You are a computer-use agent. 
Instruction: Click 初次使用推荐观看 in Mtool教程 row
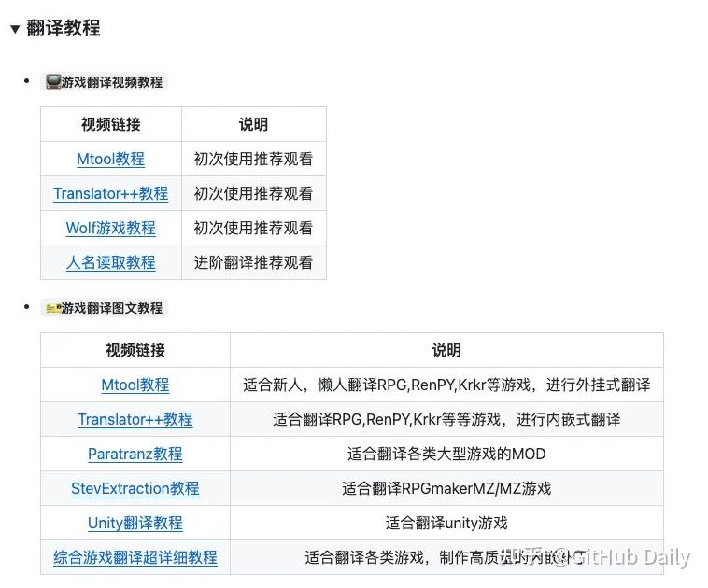[253, 159]
